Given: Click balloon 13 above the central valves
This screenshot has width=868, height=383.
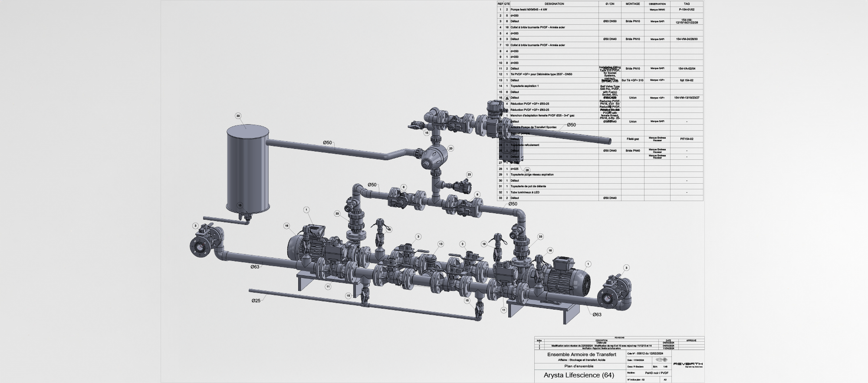Looking at the screenshot, I should (x=441, y=244).
